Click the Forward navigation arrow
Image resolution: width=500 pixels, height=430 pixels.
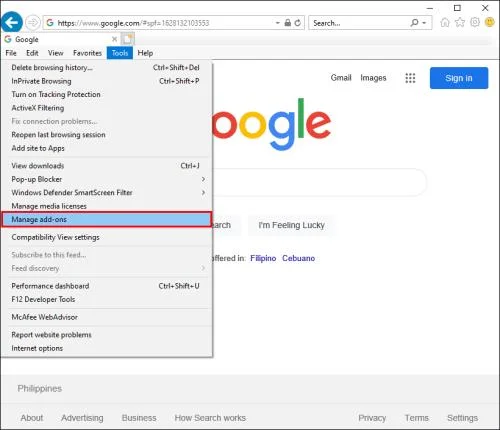[x=33, y=23]
